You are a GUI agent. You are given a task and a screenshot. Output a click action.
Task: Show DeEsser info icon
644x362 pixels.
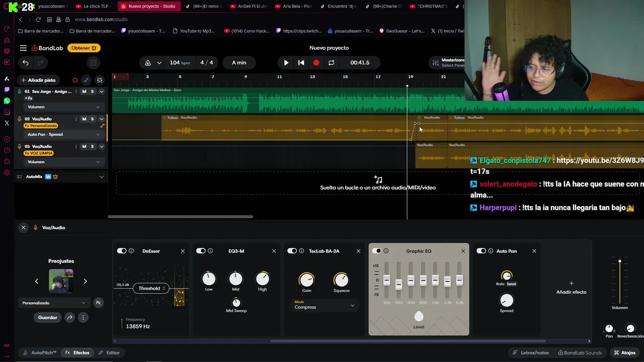click(131, 251)
